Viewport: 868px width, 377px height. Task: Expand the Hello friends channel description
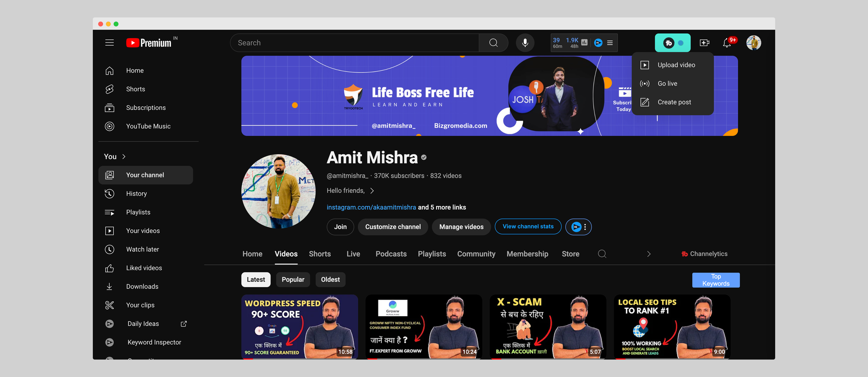[x=372, y=191]
